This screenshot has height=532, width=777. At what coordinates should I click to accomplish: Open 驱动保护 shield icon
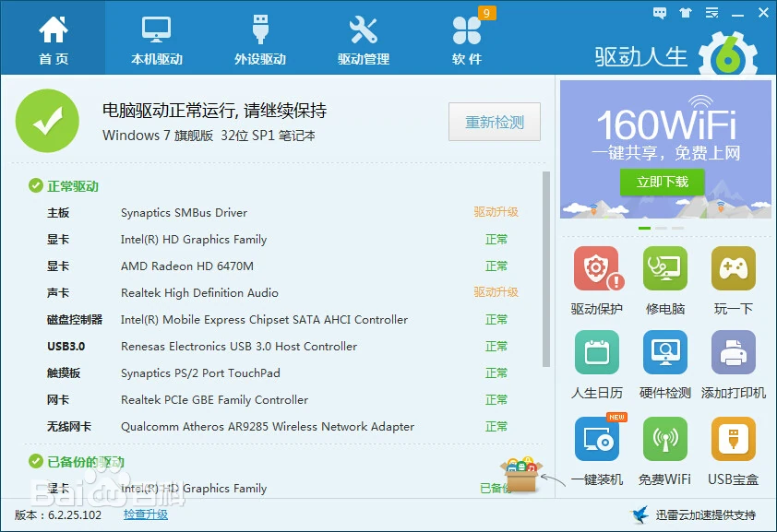click(597, 268)
